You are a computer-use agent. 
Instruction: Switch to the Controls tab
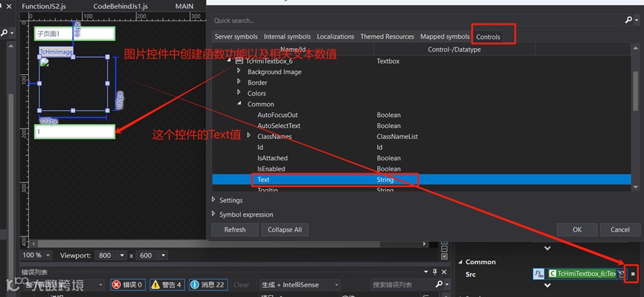489,37
